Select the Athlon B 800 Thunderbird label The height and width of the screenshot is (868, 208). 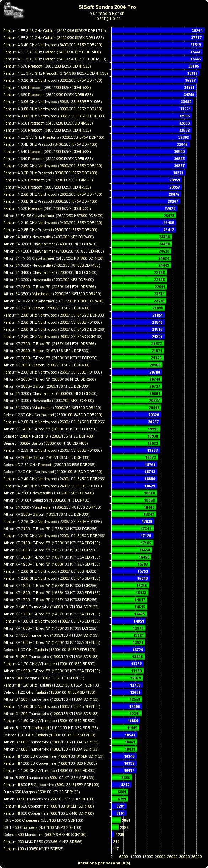[x=49, y=778]
